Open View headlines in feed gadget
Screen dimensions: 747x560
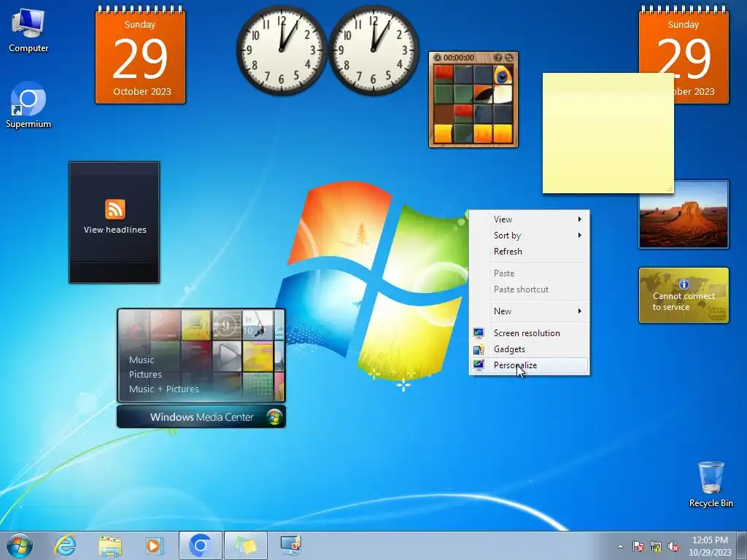point(115,230)
